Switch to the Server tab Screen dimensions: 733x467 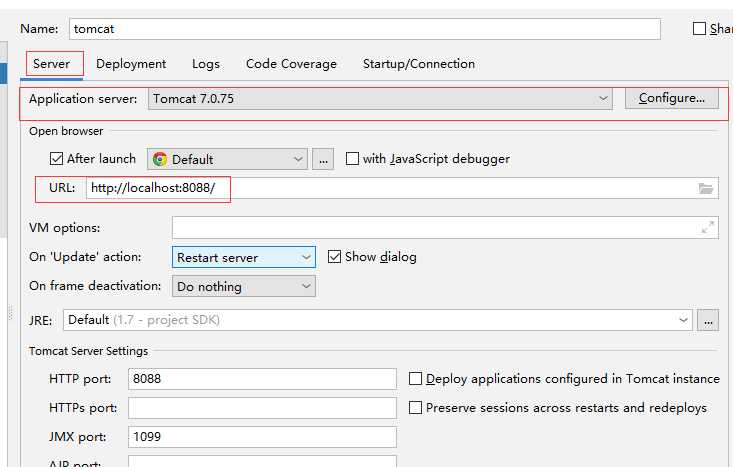(x=51, y=64)
